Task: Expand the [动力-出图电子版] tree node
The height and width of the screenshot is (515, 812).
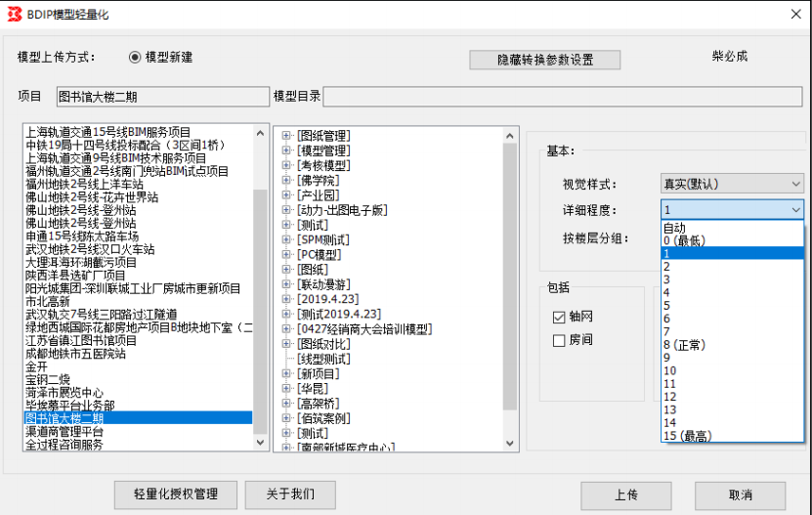Action: (x=286, y=210)
